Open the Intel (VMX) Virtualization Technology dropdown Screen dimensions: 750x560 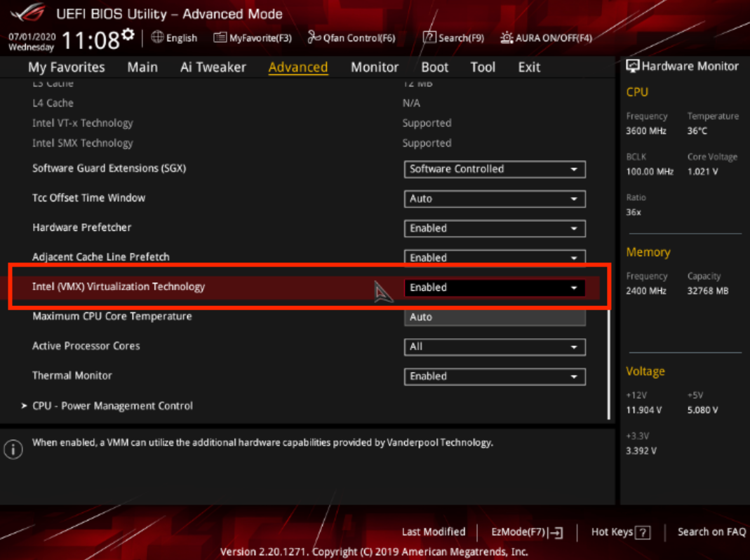tap(495, 288)
